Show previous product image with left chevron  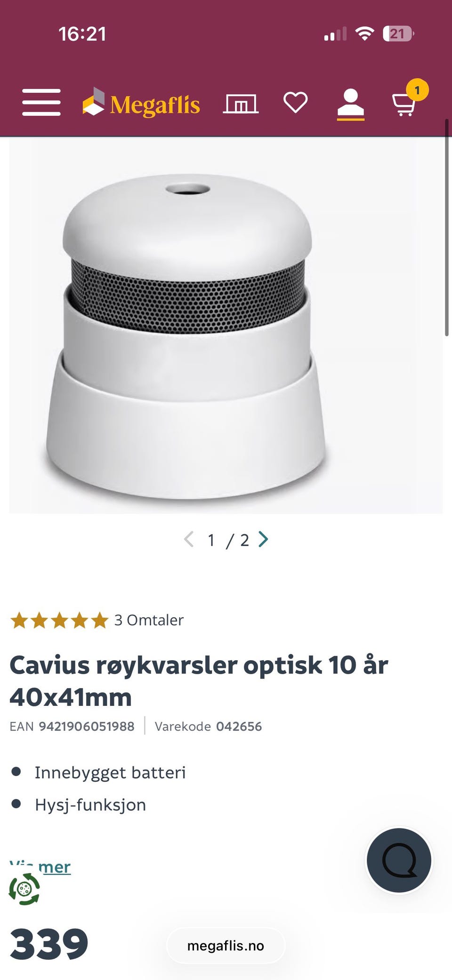tap(189, 539)
